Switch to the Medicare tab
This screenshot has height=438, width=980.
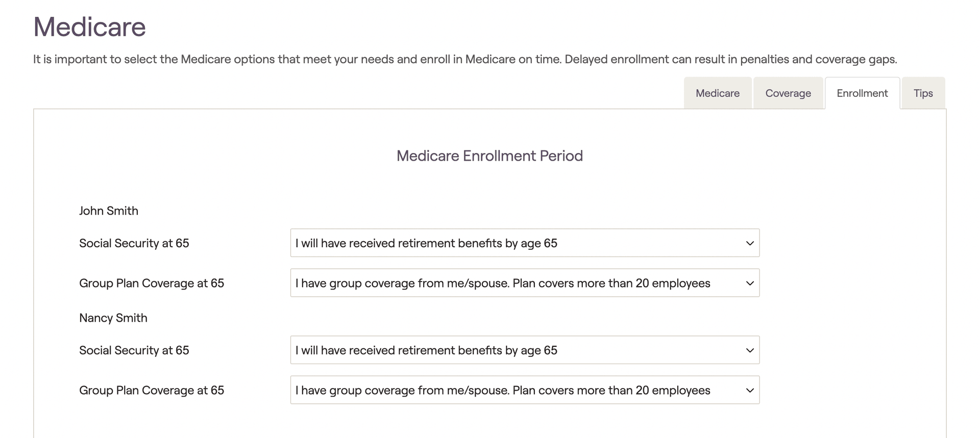coord(717,93)
